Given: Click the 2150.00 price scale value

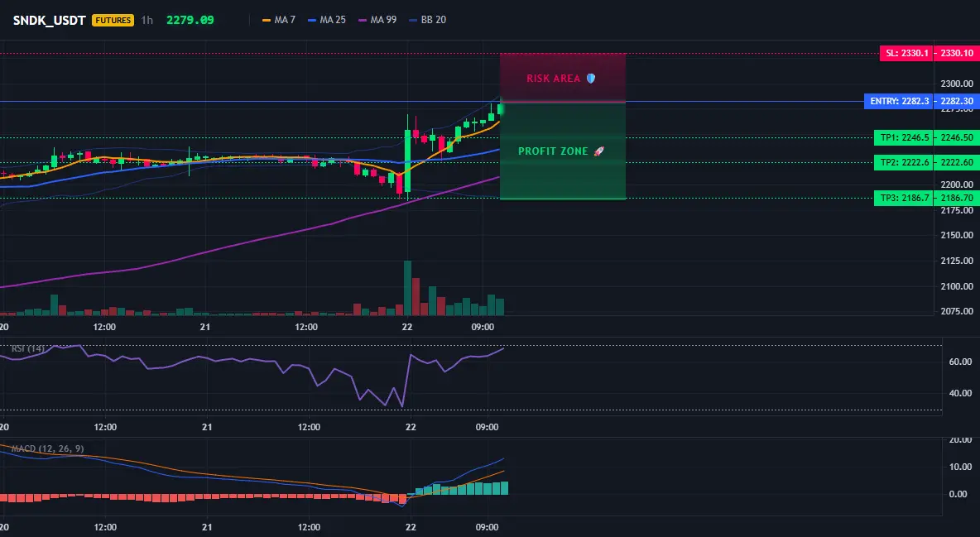Looking at the screenshot, I should [x=957, y=235].
